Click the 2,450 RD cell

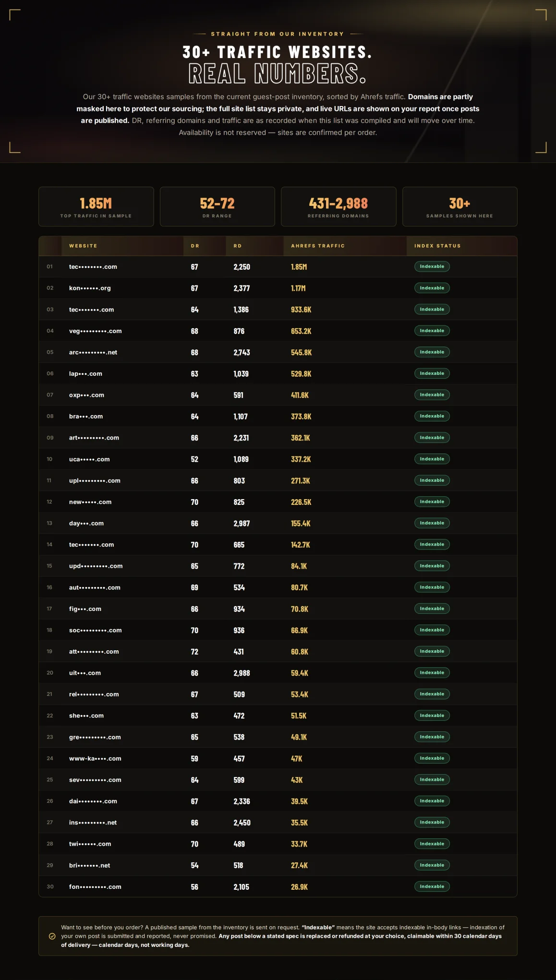coord(242,823)
